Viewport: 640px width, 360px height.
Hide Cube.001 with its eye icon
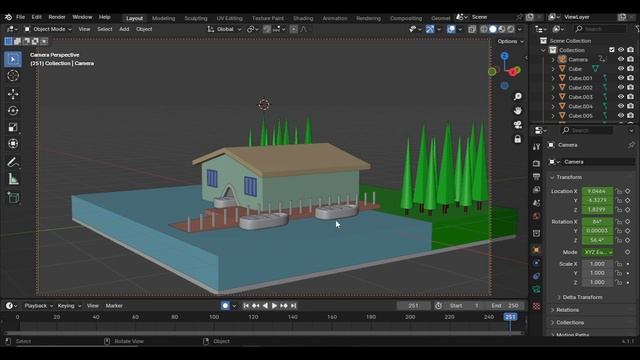tap(621, 78)
